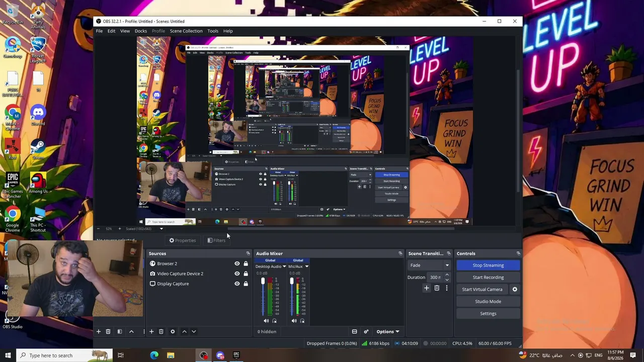The image size is (644, 362).
Task: Open transition properties three-dot menu
Action: [446, 288]
